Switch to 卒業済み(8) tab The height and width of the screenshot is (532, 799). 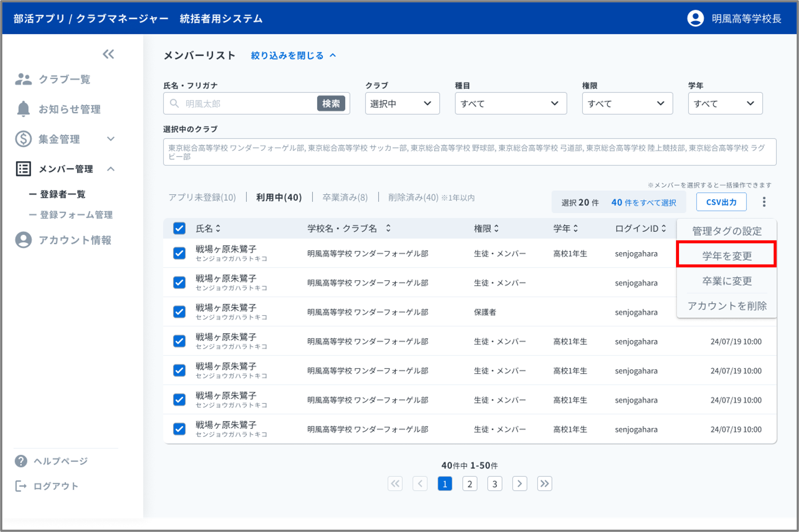345,197
